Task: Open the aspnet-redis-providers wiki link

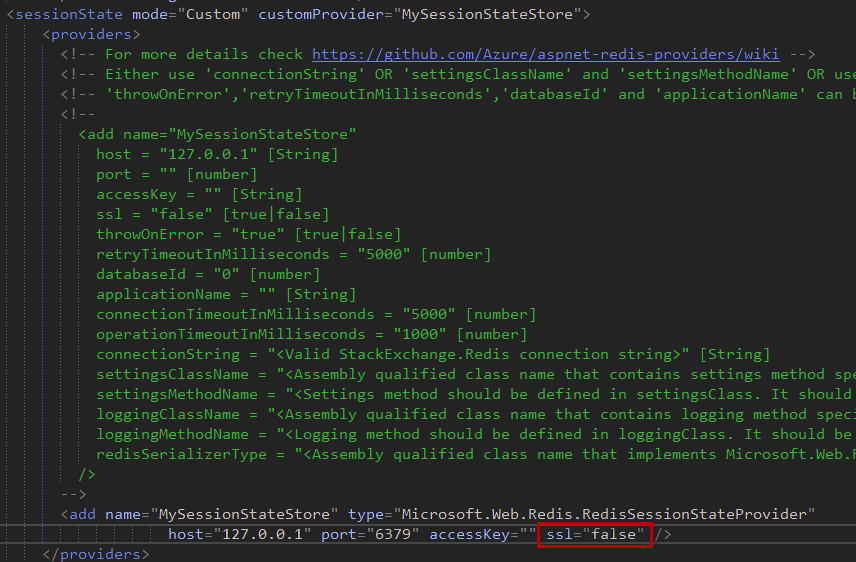Action: [545, 54]
